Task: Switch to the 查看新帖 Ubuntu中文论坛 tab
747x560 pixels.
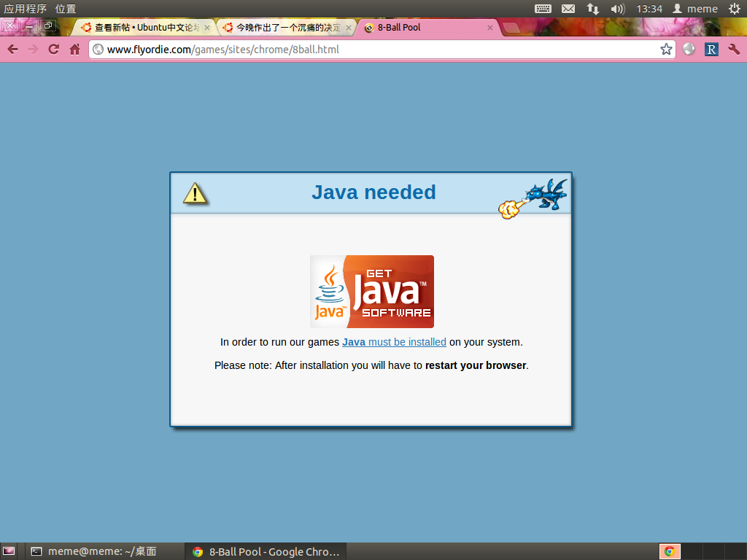Action: tap(145, 28)
